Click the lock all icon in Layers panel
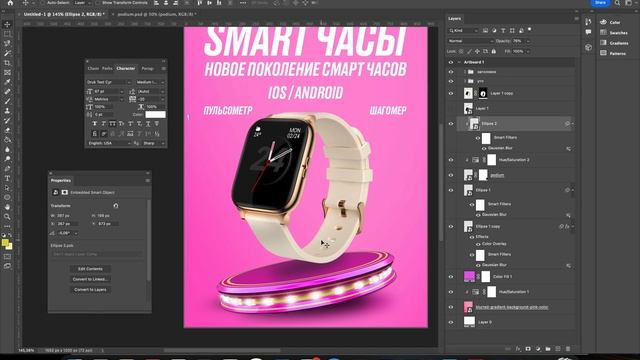The image size is (640, 360). pos(493,51)
